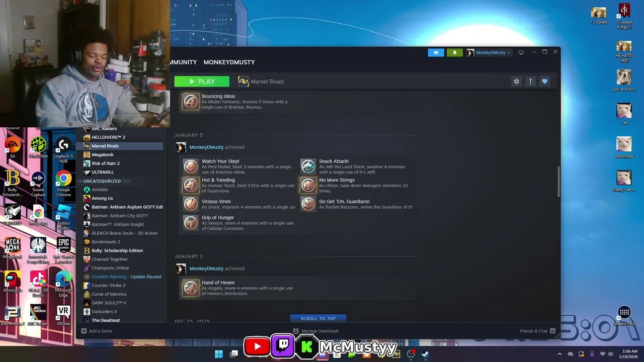The width and height of the screenshot is (644, 362).
Task: Click the Snack Attack! achievement icon
Action: tap(308, 166)
